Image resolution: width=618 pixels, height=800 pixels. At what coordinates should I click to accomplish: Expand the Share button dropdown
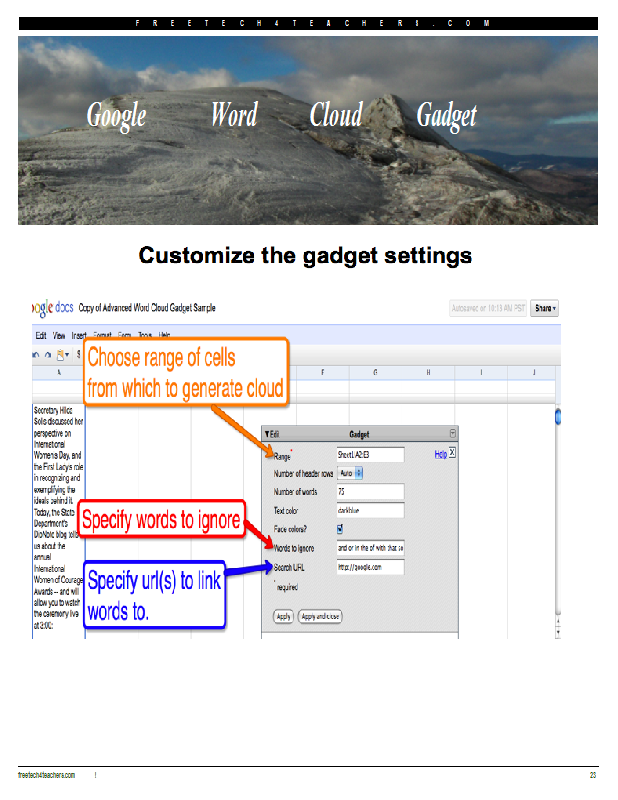[x=545, y=308]
